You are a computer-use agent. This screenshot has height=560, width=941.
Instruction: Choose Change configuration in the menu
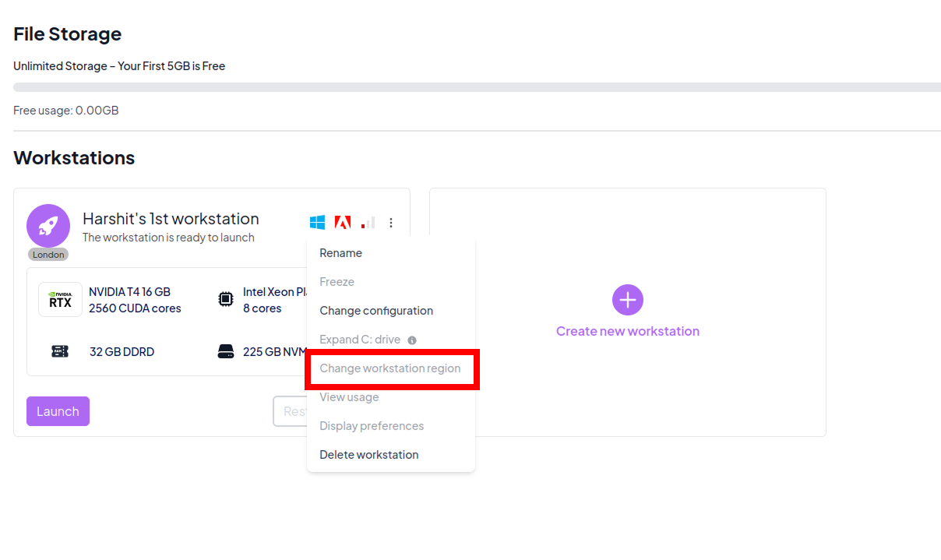coord(376,311)
